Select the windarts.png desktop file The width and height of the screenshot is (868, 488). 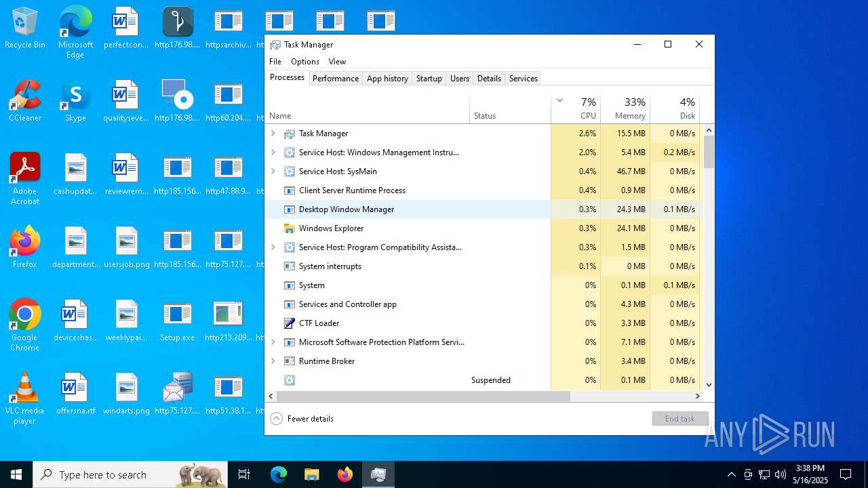(x=126, y=394)
